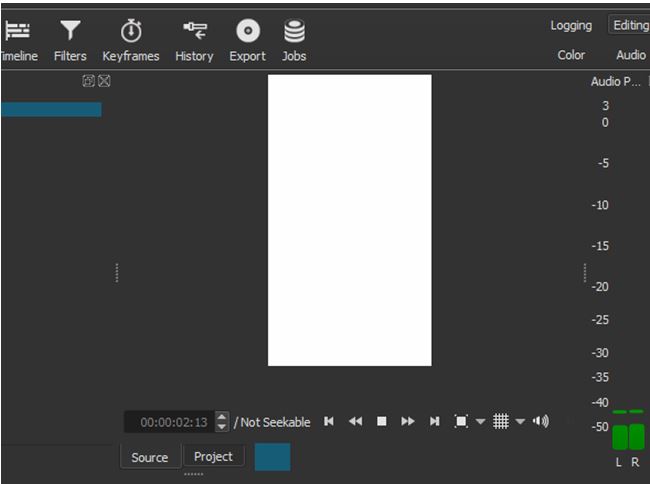Click the white video preview frame
The height and width of the screenshot is (484, 650).
coord(349,220)
